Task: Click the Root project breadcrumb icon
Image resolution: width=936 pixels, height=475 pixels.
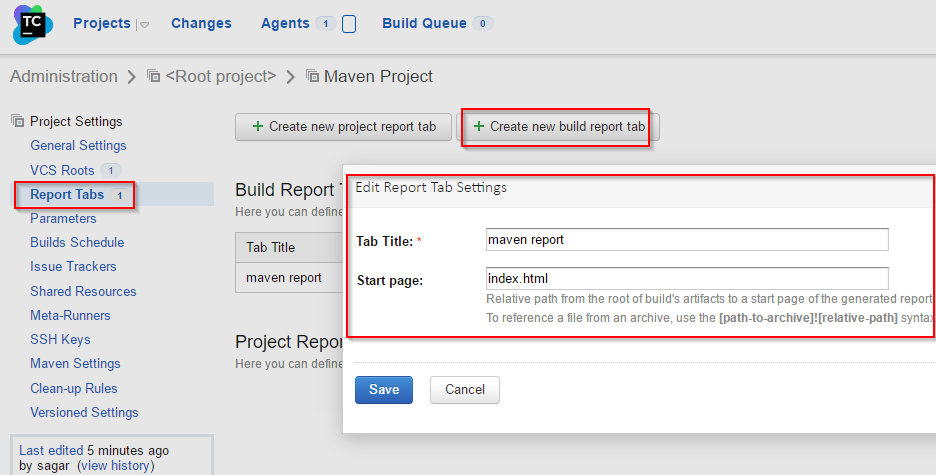Action: [153, 76]
